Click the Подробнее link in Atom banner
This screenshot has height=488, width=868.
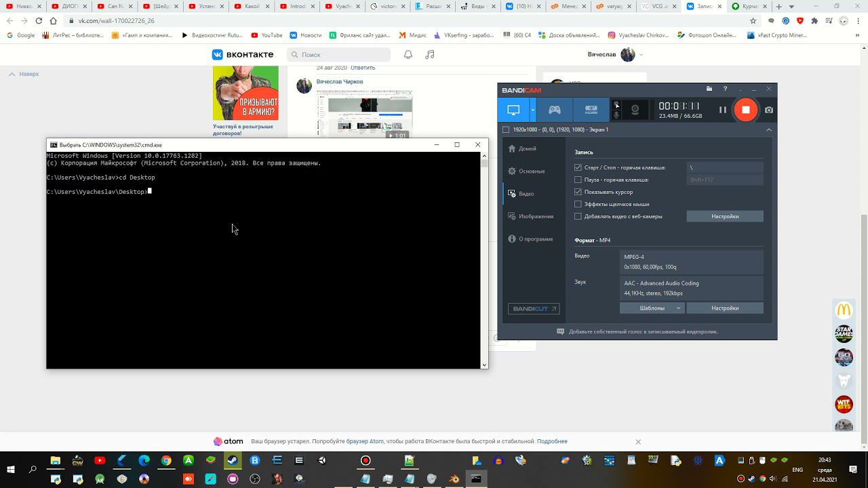552,441
